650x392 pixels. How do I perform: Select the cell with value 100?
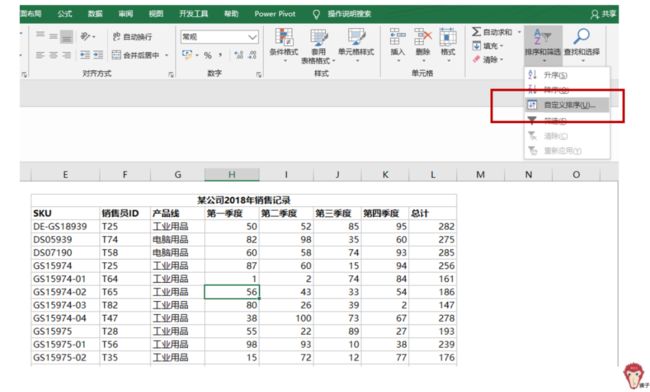286,318
